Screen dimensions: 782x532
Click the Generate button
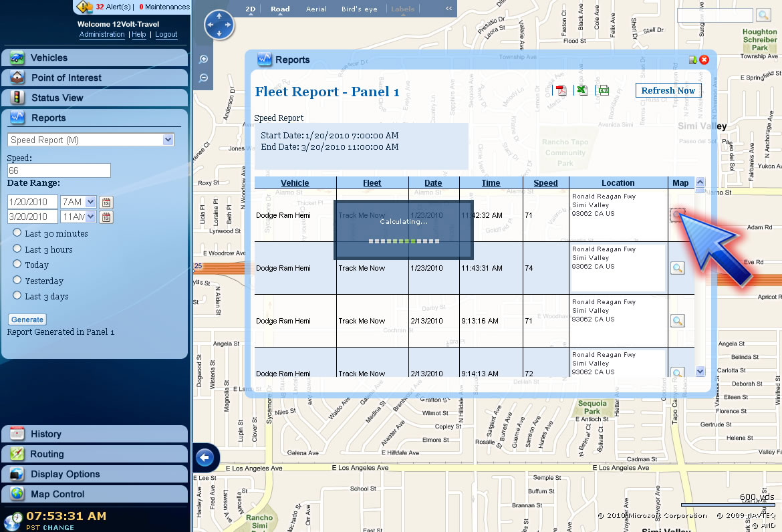27,319
